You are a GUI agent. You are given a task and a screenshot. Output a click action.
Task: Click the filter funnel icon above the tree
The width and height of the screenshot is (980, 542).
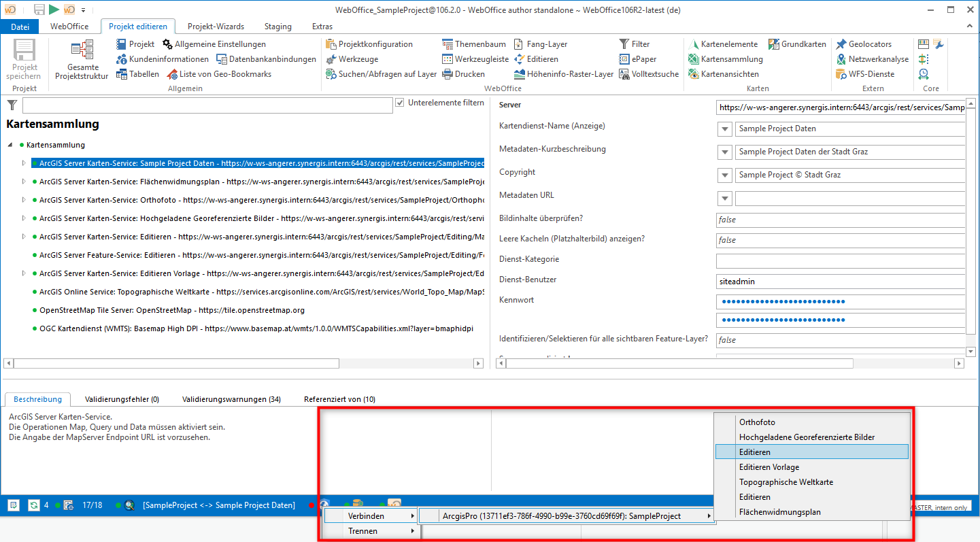pyautogui.click(x=11, y=105)
